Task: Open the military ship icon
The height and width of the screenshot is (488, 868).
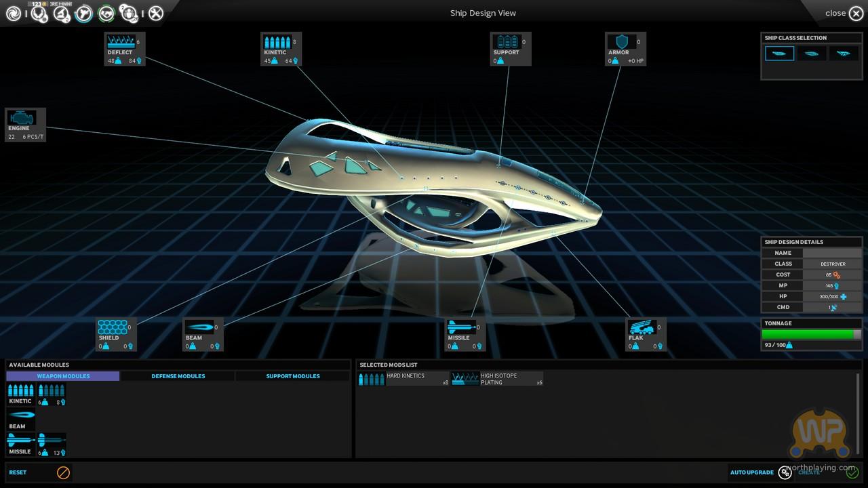Action: click(x=83, y=14)
